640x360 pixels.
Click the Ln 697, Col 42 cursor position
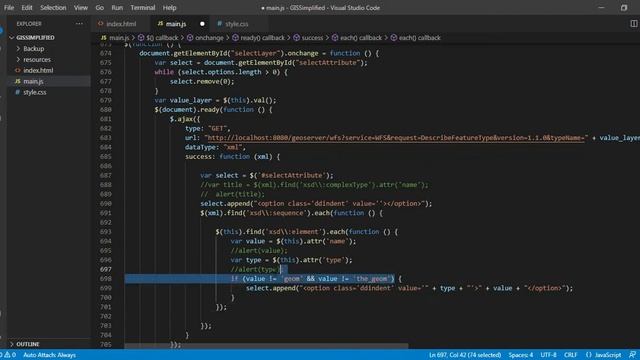(x=465, y=355)
